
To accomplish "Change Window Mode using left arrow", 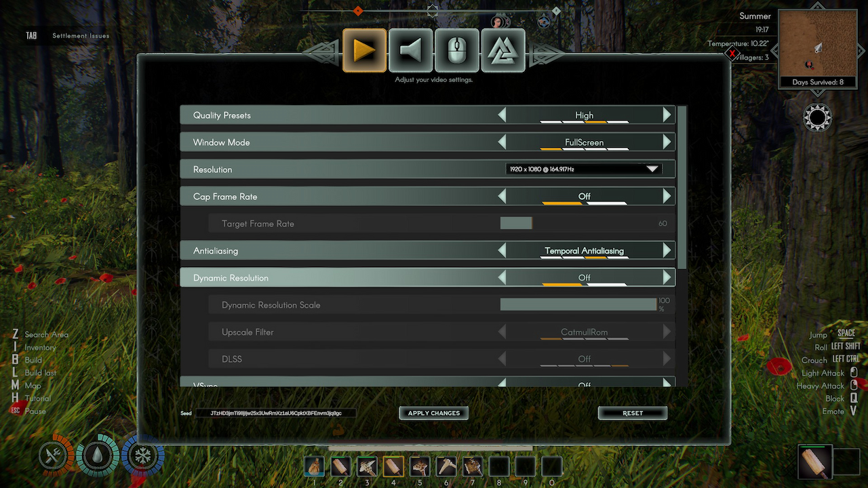I will pyautogui.click(x=502, y=142).
